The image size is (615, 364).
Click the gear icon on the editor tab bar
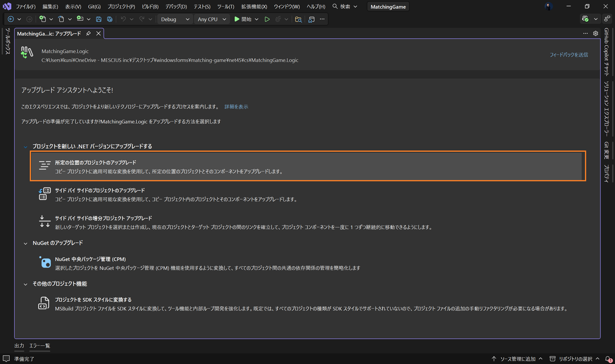point(595,33)
